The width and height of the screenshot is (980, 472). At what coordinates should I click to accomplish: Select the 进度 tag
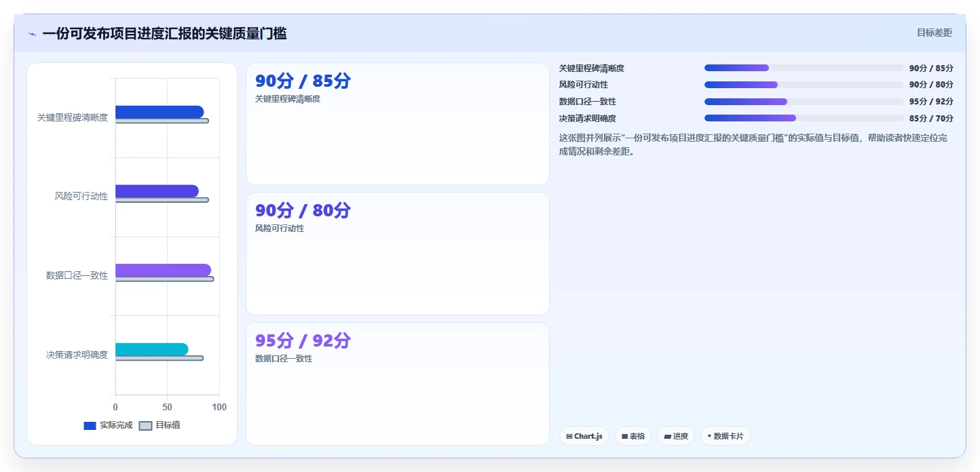tap(676, 436)
